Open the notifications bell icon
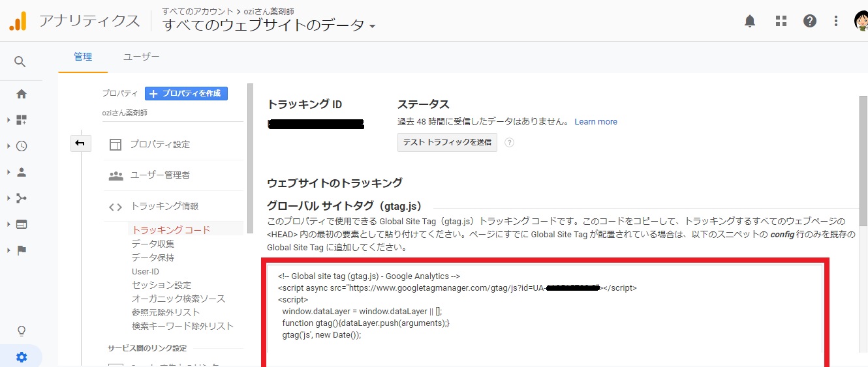 (750, 21)
